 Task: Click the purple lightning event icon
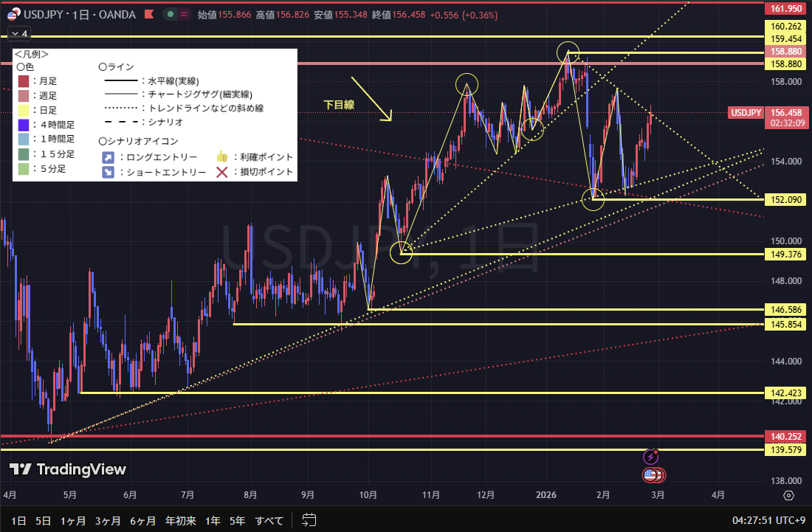click(650, 456)
